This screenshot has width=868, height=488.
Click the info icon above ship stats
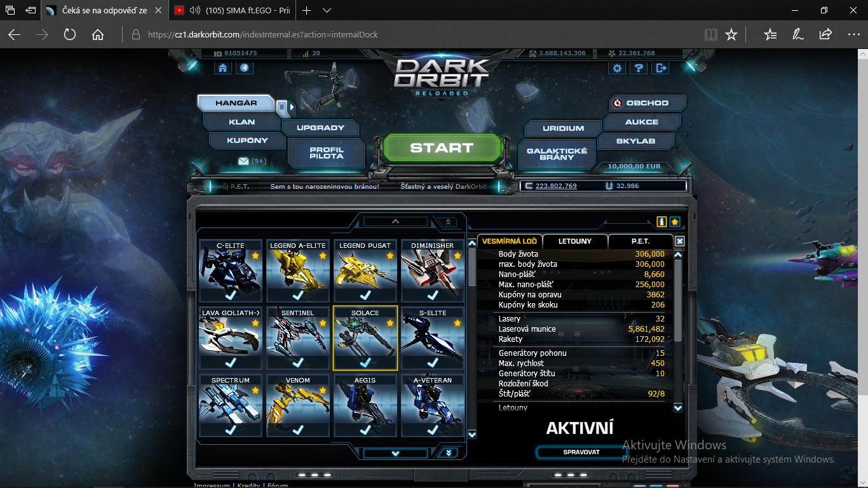(661, 222)
